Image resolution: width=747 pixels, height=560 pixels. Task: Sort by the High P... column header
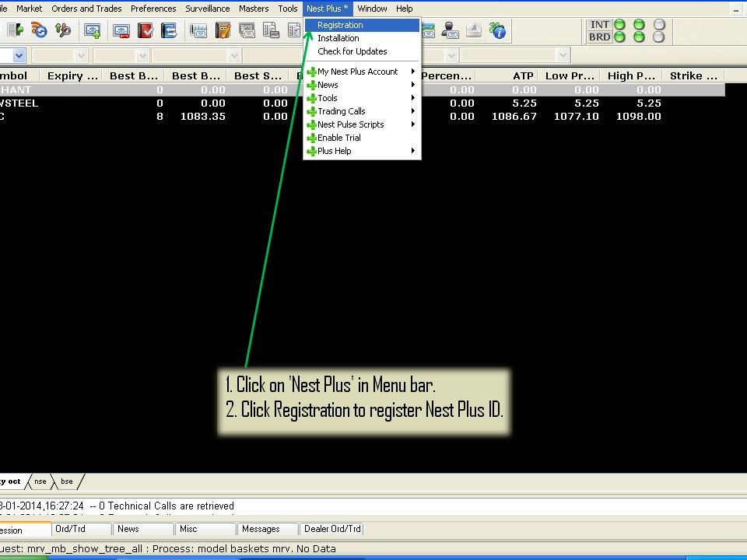coord(631,75)
